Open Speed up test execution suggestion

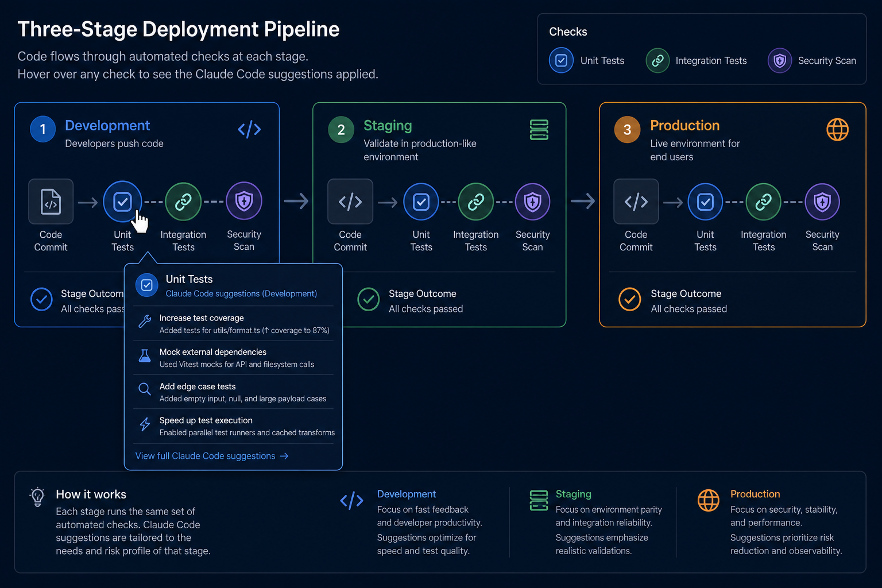pos(234,426)
